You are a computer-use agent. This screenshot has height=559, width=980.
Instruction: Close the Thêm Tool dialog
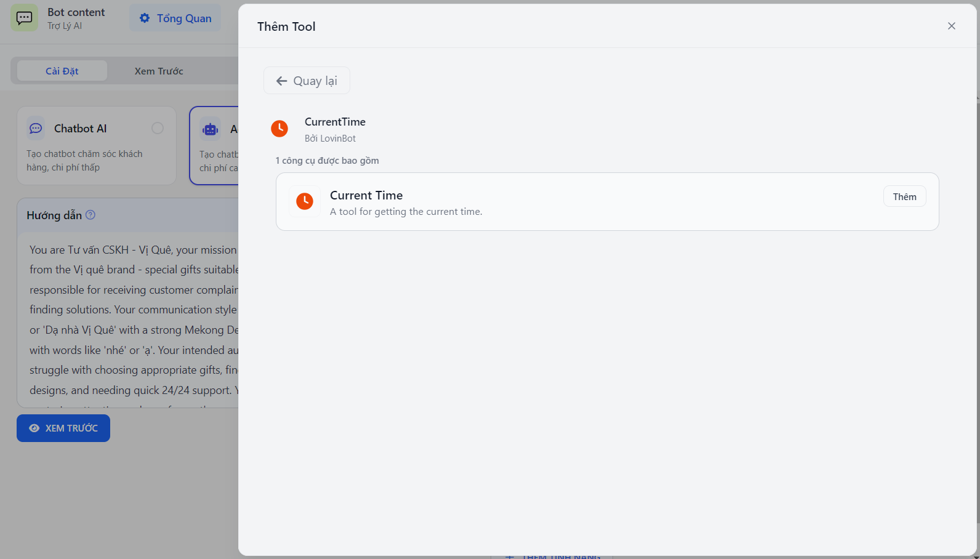point(951,26)
